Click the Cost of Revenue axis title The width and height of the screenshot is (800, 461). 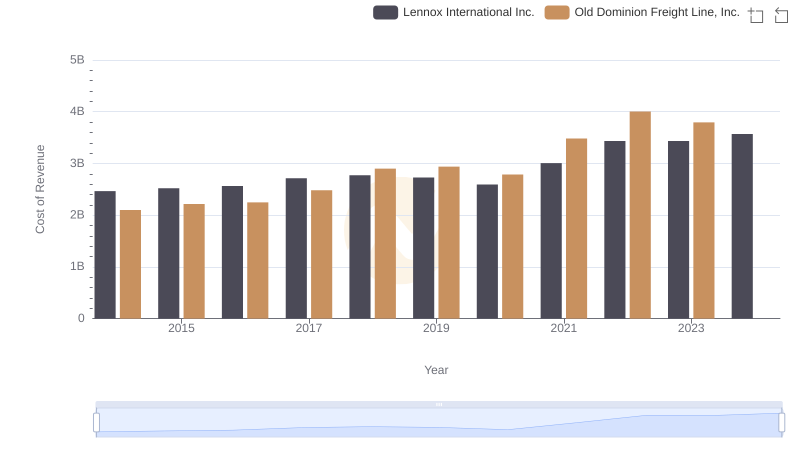[40, 189]
